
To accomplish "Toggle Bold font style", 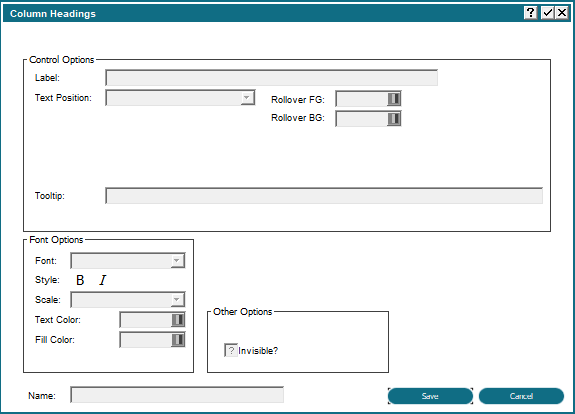I will (x=80, y=280).
